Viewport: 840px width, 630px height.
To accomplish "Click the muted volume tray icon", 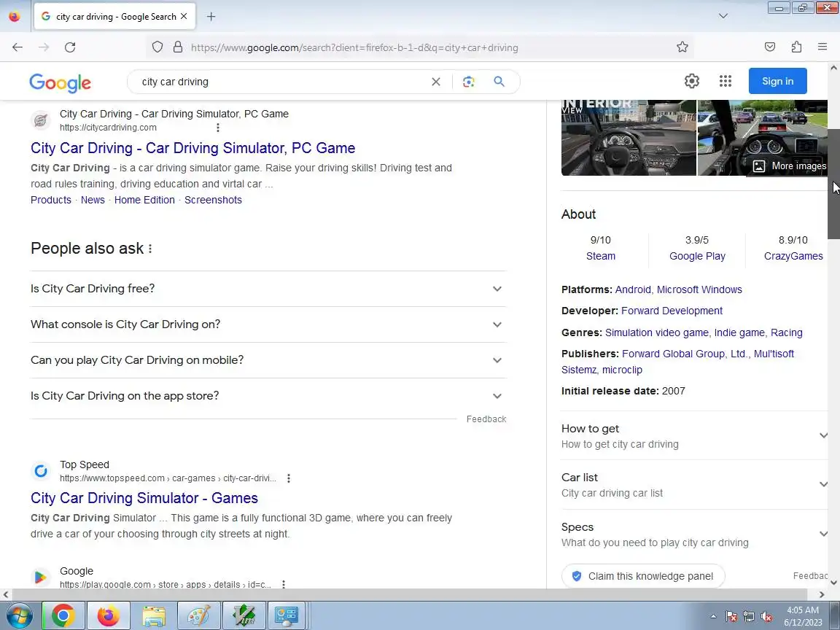I will (x=766, y=617).
